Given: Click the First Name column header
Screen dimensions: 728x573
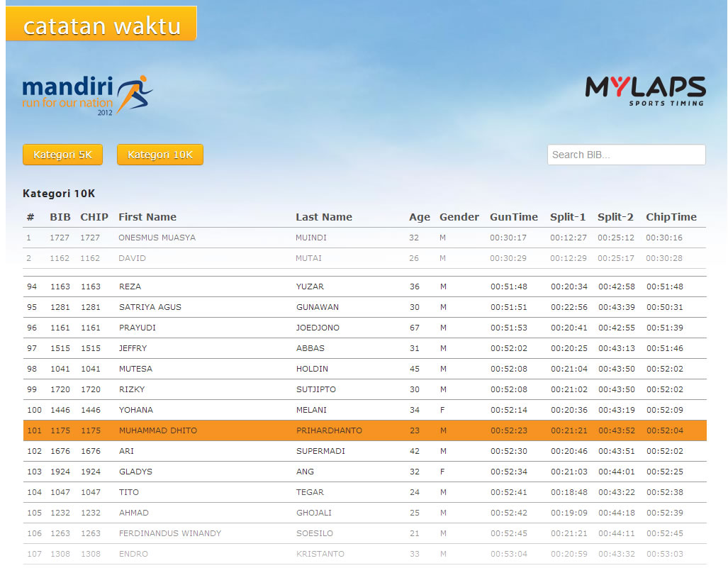Looking at the screenshot, I should coord(147,217).
